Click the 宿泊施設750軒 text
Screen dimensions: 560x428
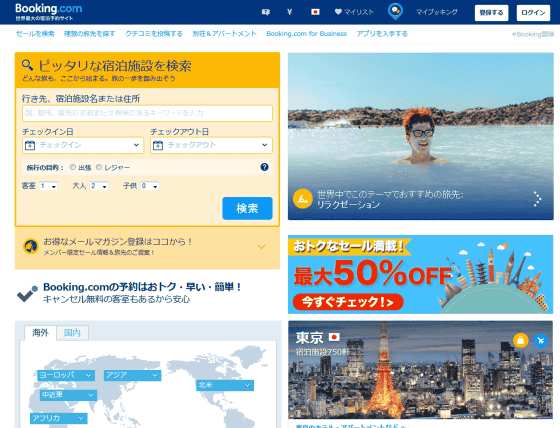point(322,352)
